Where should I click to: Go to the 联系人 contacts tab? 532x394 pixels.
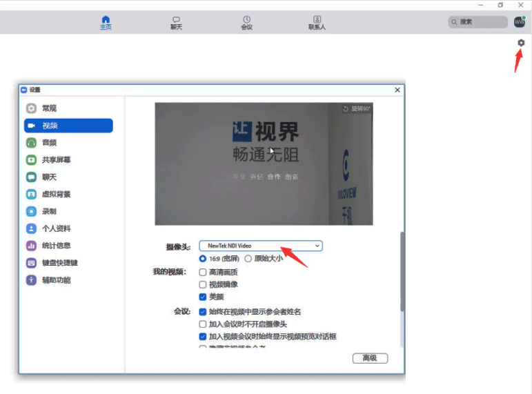pos(317,23)
